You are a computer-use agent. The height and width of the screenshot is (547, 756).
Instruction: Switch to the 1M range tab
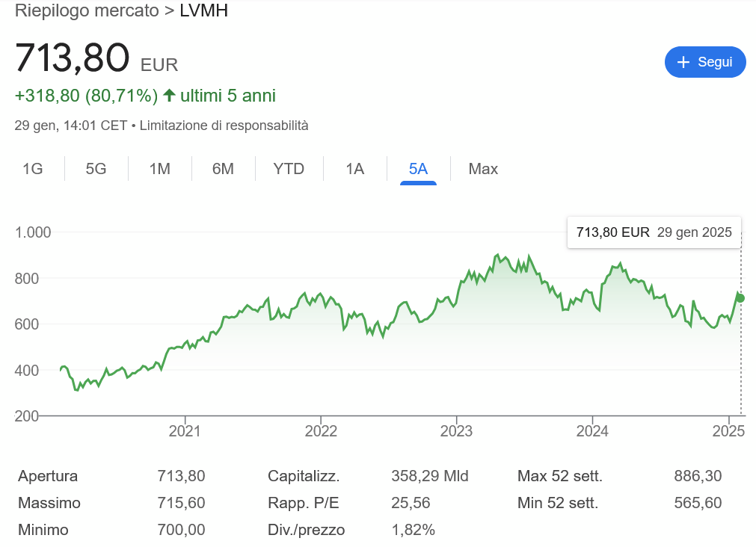click(x=159, y=169)
